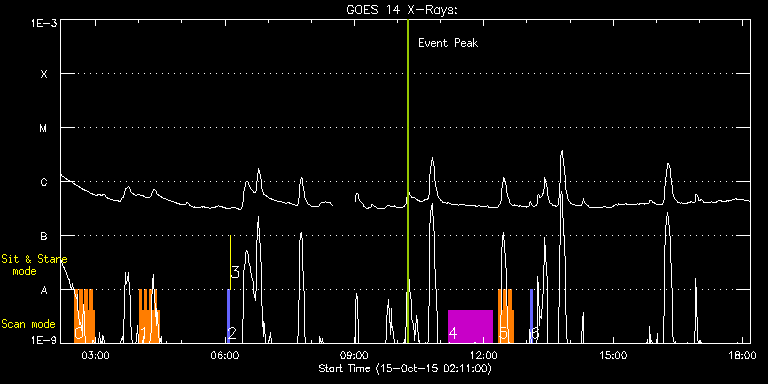Click the 03:00 time tick label
Image resolution: width=768 pixels, height=384 pixels.
point(95,356)
